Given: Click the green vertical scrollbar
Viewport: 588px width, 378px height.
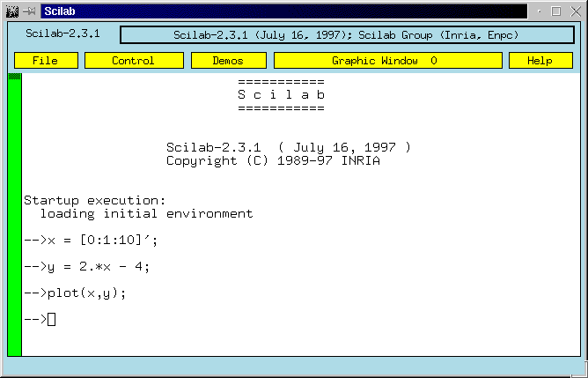Looking at the screenshot, I should [x=15, y=215].
